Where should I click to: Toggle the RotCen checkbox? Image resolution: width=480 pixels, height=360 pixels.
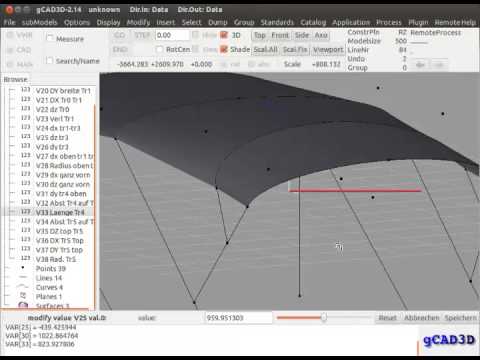(159, 49)
